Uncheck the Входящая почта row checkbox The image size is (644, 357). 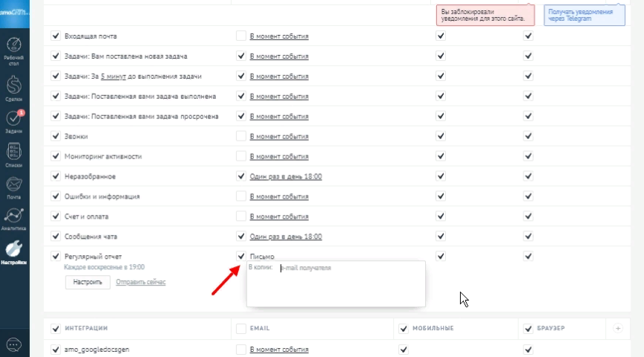[55, 36]
